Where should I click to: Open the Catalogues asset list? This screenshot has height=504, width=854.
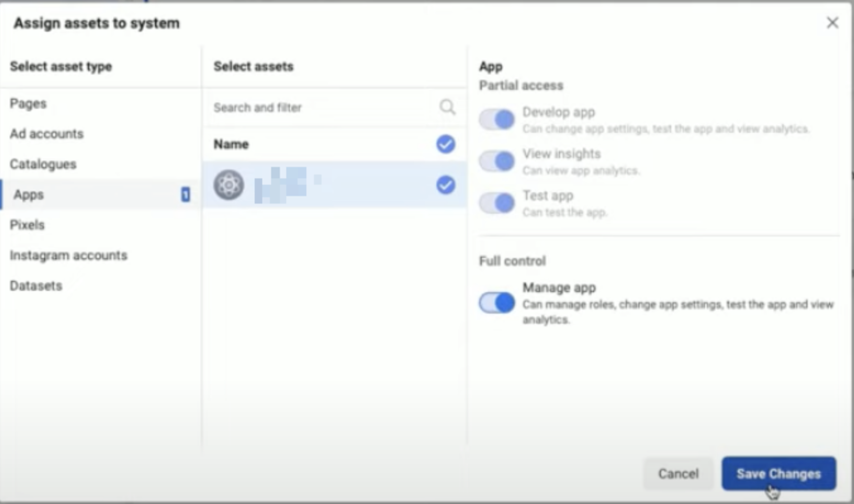tap(42, 164)
